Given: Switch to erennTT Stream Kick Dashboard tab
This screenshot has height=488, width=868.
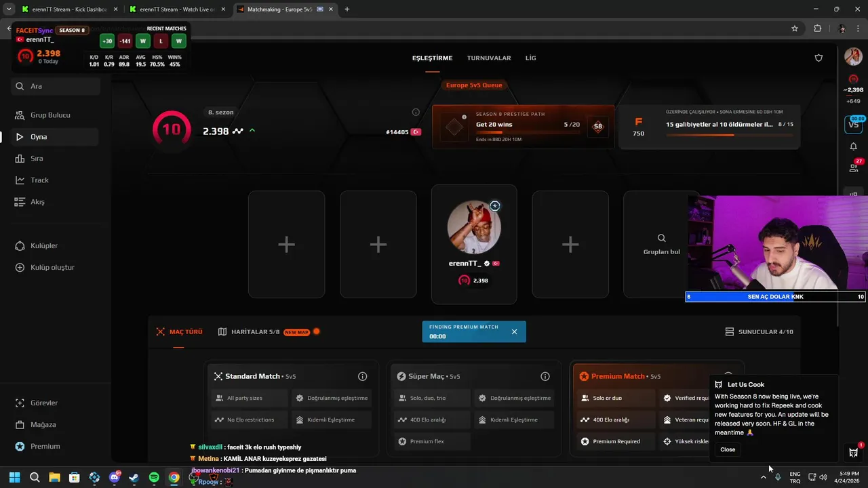Looking at the screenshot, I should click(69, 9).
